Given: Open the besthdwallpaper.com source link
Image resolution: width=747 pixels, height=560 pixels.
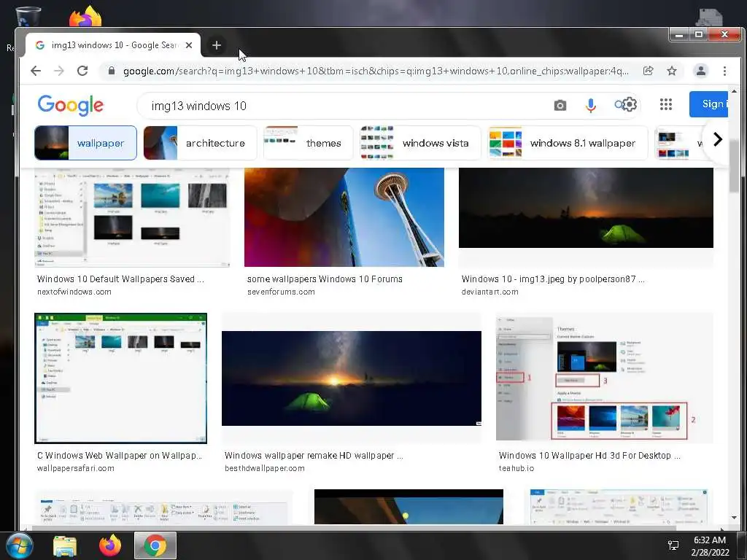Looking at the screenshot, I should (265, 469).
